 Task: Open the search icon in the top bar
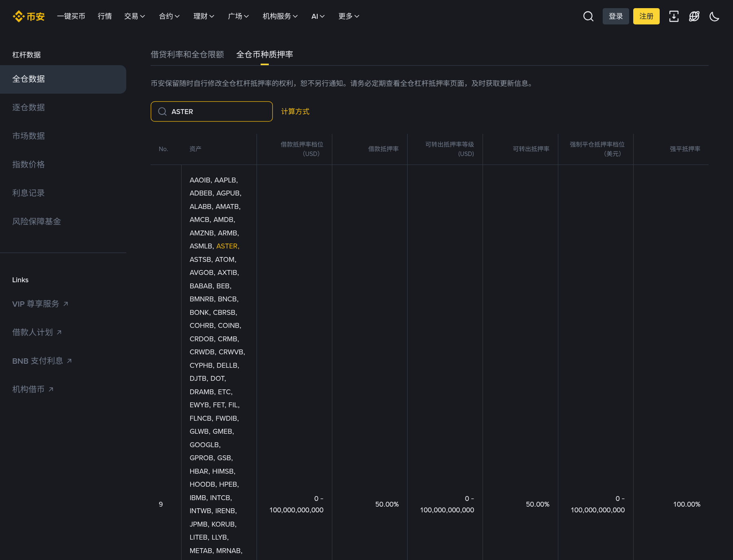point(588,16)
